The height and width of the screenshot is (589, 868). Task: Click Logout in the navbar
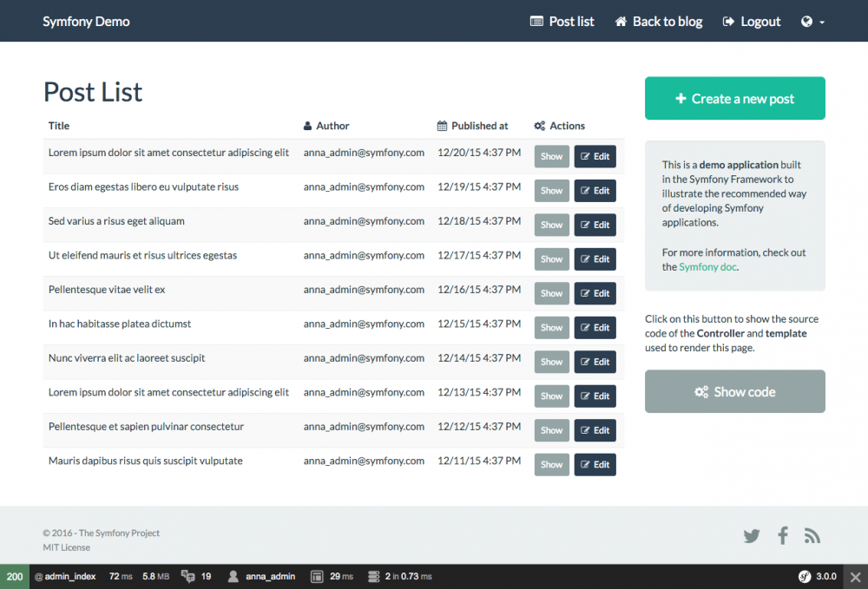pyautogui.click(x=752, y=22)
